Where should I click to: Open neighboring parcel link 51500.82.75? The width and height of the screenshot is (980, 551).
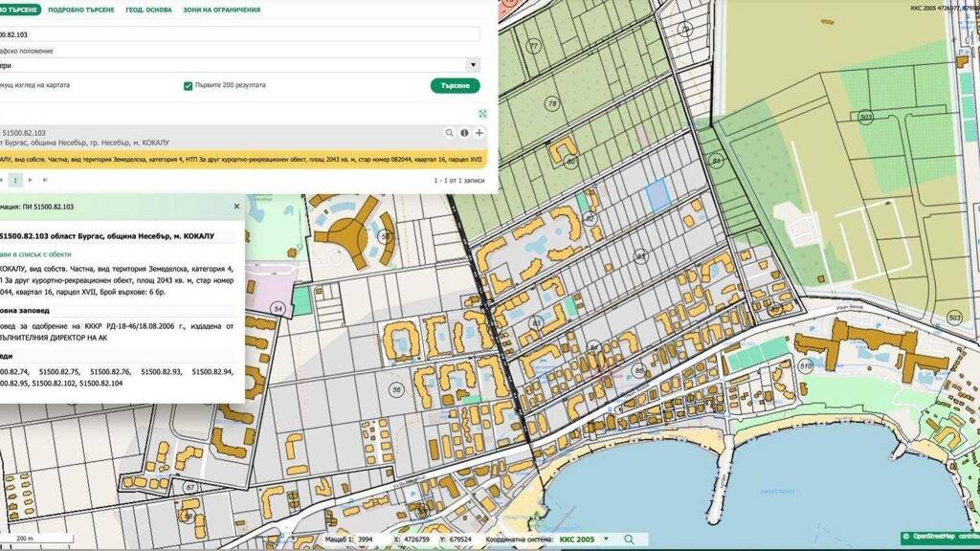tap(59, 369)
